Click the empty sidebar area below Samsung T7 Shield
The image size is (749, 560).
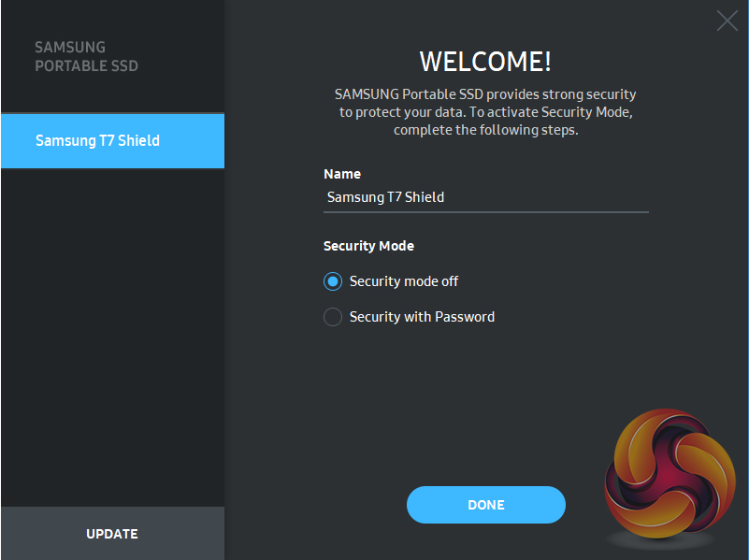tap(112, 337)
